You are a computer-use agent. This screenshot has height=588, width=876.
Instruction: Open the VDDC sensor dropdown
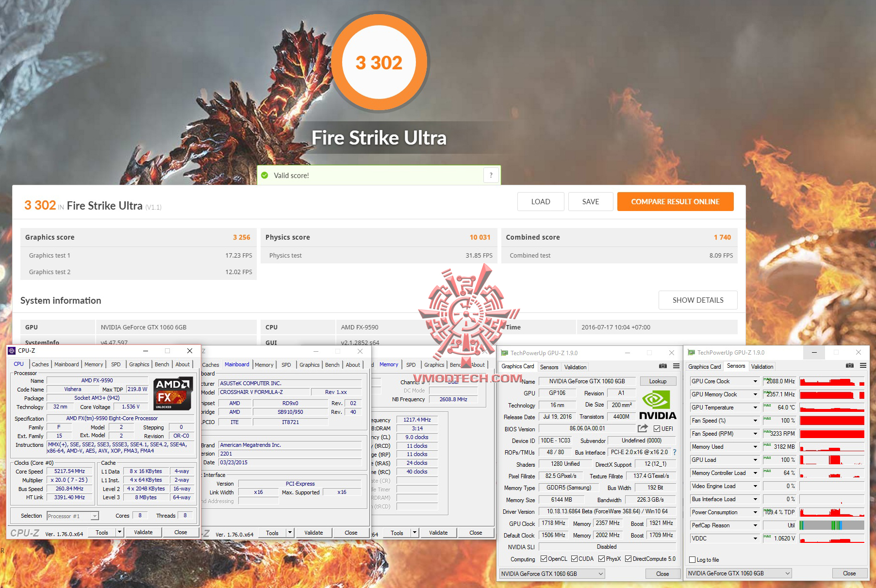755,539
